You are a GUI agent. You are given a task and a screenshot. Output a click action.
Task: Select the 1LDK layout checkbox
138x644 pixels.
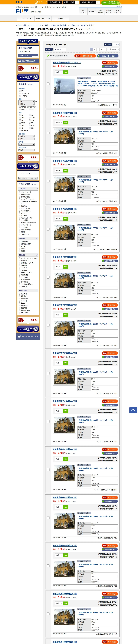[x=30, y=118]
